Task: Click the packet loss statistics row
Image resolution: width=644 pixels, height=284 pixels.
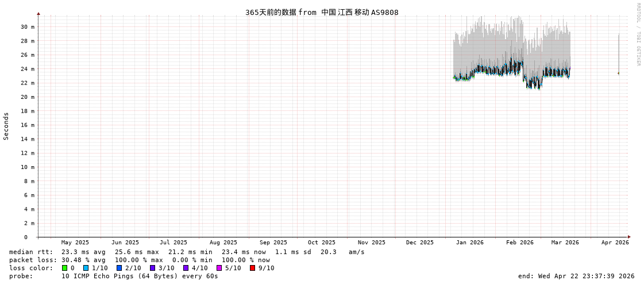Action: [140, 260]
